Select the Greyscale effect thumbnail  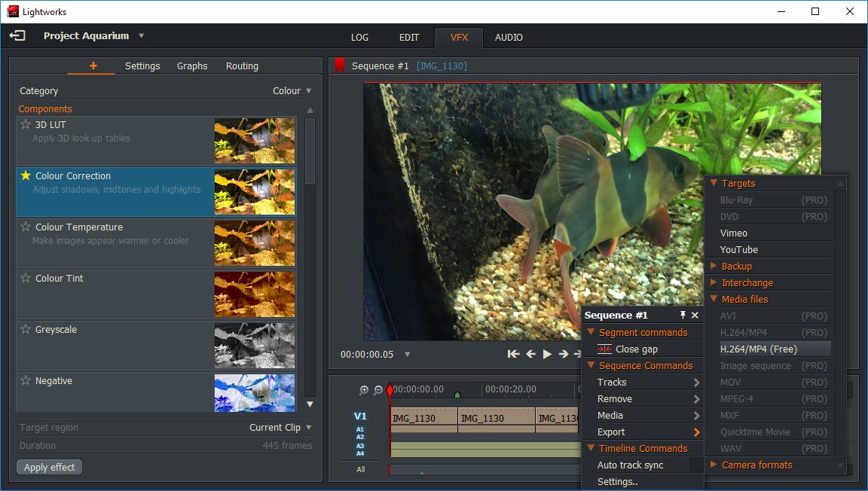pyautogui.click(x=255, y=345)
